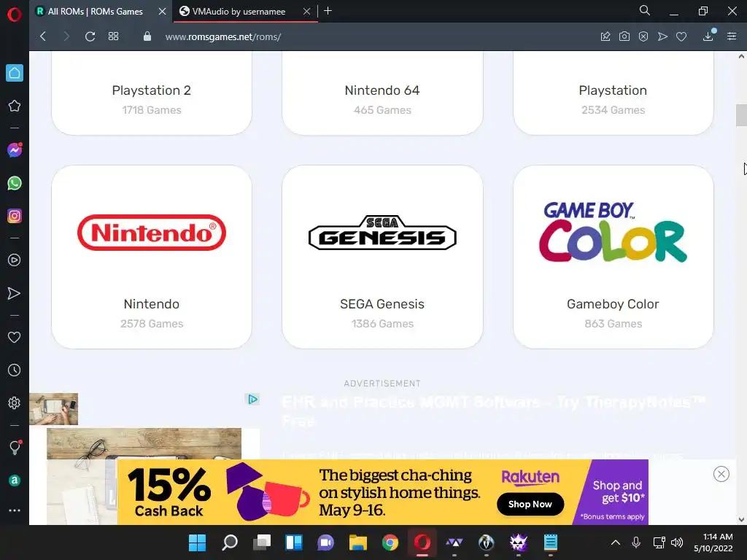Switch to All ROMs | ROMs Games tab
Image resolution: width=747 pixels, height=560 pixels.
click(x=95, y=12)
